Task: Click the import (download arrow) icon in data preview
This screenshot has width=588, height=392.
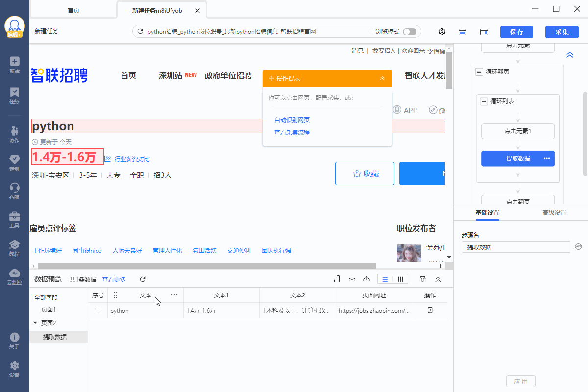Action: [352, 279]
